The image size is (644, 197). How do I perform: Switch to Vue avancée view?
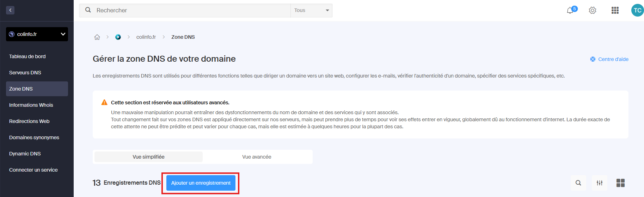coord(257,157)
